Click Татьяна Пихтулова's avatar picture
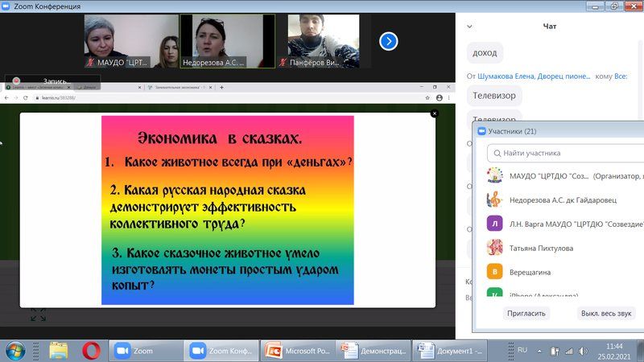 495,248
